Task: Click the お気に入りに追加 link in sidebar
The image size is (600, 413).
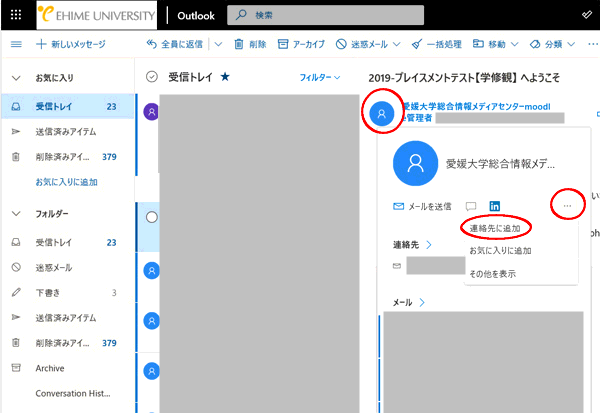Action: pyautogui.click(x=66, y=182)
